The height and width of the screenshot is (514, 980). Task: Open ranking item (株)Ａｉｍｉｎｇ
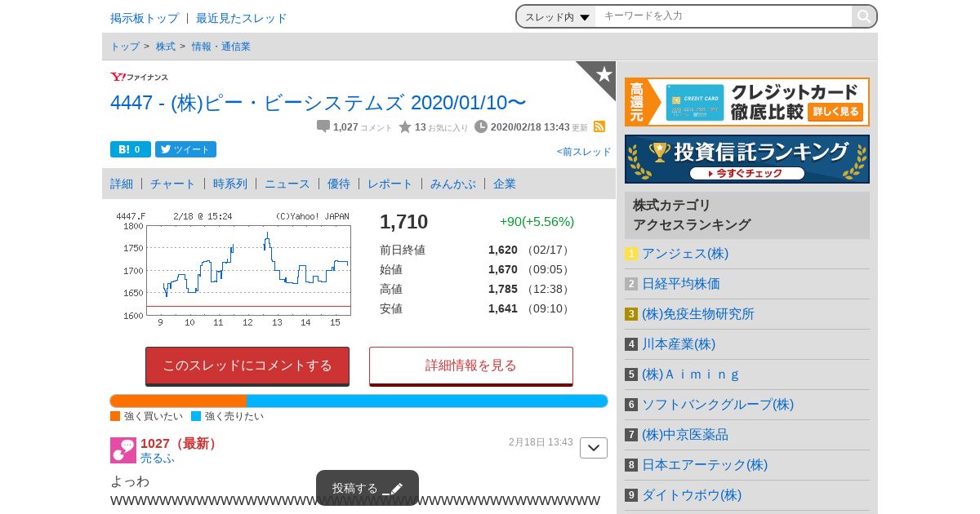click(691, 374)
